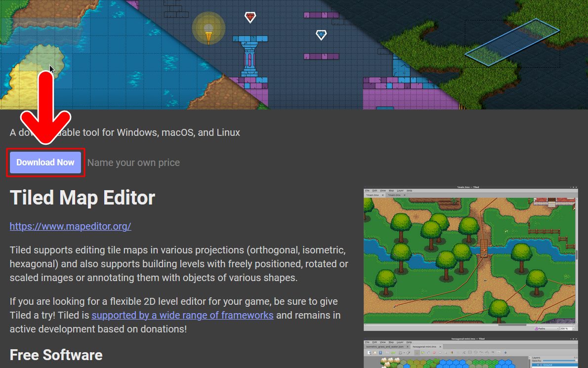588x368 pixels.
Task: Select the Polygon object tool
Action: click(x=486, y=353)
